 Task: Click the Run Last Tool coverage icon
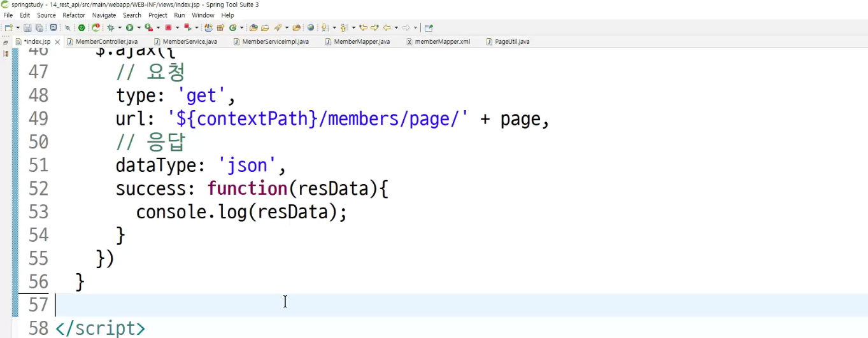pyautogui.click(x=148, y=27)
